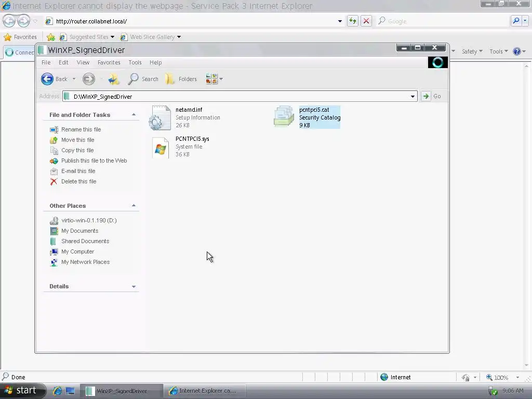The image size is (532, 399).
Task: Open virtio-win-0.1.190 (D:) drive
Action: (x=89, y=220)
